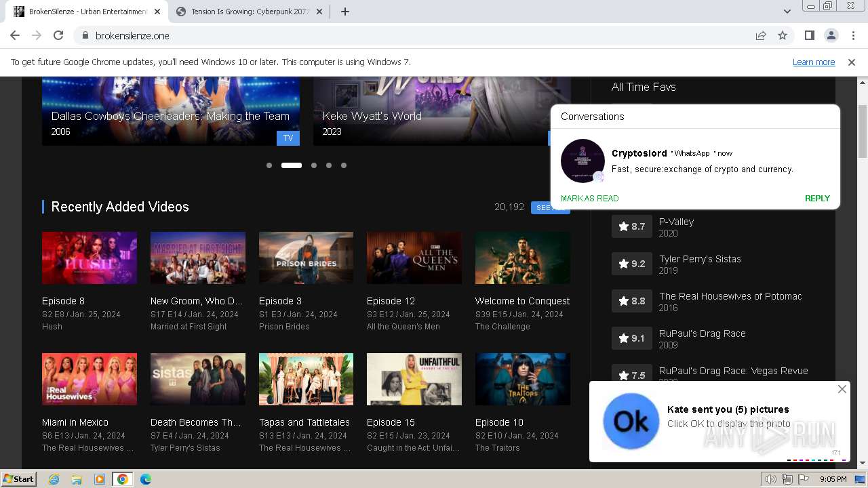868x488 pixels.
Task: Close the Cyberpunk 2077 tab
Action: pyautogui.click(x=321, y=12)
